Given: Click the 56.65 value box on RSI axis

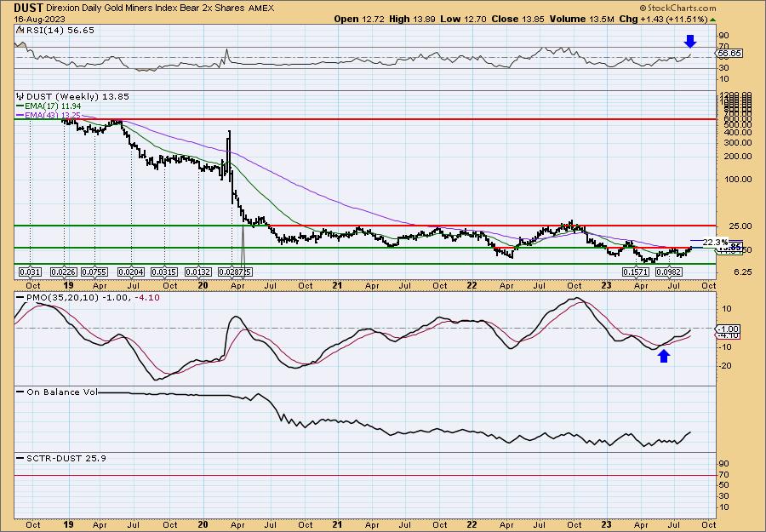Looking at the screenshot, I should (730, 54).
